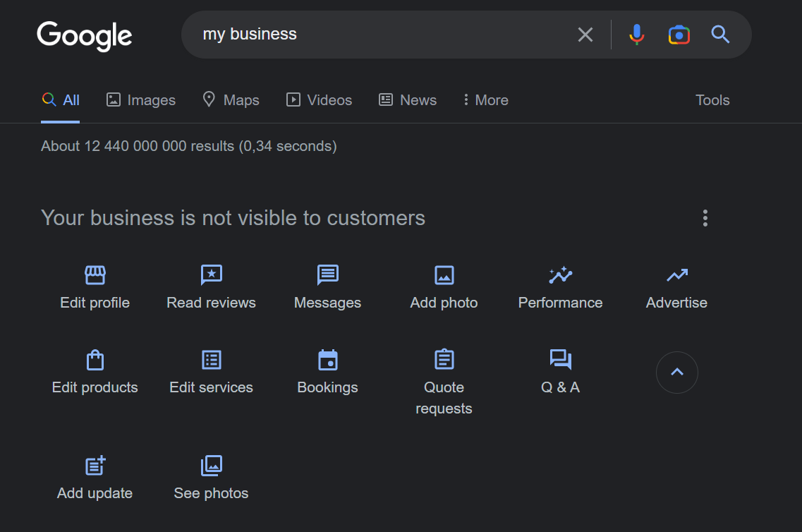Open the three-dot overflow menu
The height and width of the screenshot is (532, 802).
click(705, 218)
